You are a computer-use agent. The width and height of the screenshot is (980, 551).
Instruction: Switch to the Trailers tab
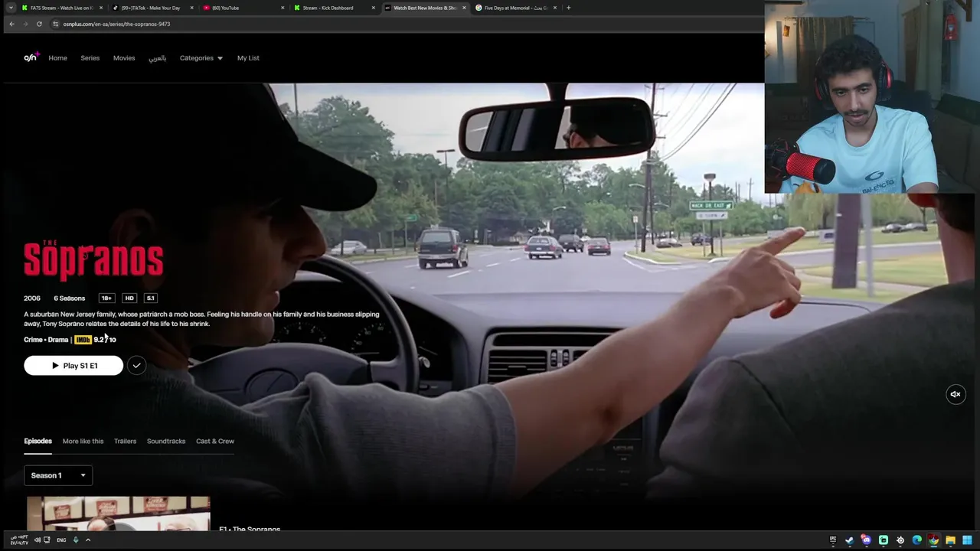tap(125, 441)
